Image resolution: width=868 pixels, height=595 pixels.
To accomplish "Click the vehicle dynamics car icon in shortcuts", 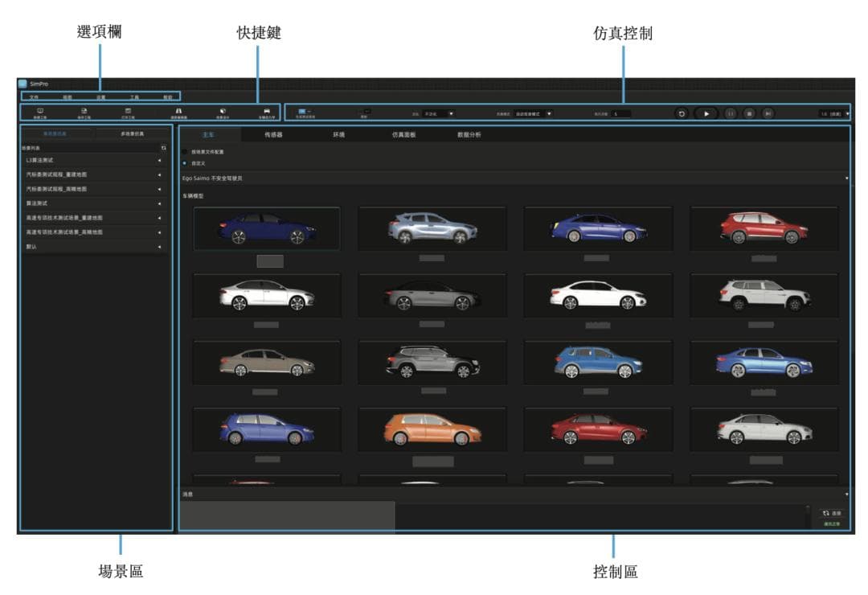I will [267, 113].
